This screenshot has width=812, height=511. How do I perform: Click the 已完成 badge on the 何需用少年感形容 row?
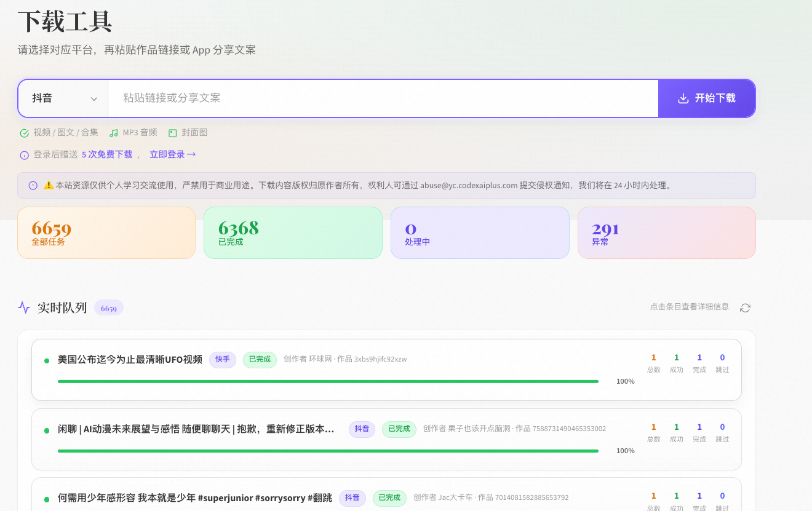[389, 498]
